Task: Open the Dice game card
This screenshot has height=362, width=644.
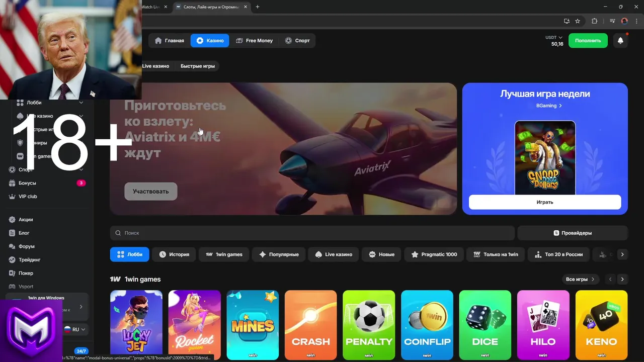Action: (x=485, y=324)
